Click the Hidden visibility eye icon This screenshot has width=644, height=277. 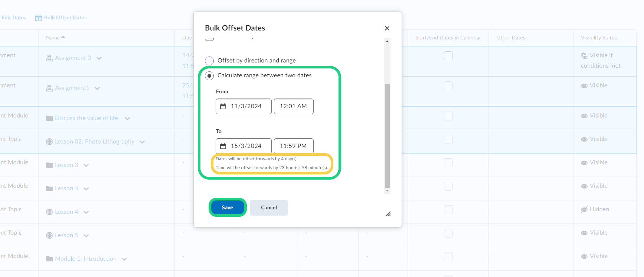(x=584, y=210)
